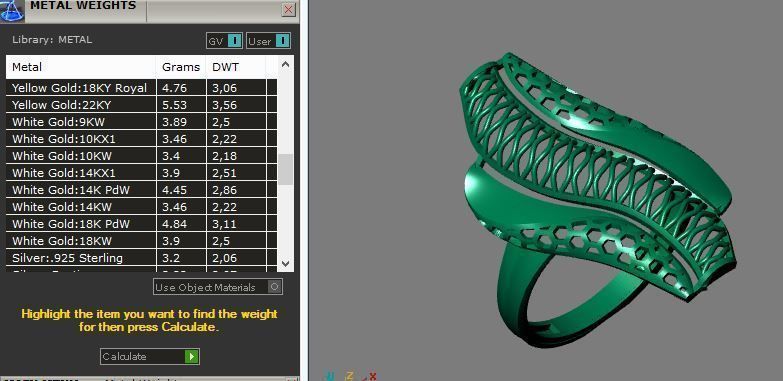Click 5.53 grams value for 22KY
The image size is (783, 381).
[174, 105]
